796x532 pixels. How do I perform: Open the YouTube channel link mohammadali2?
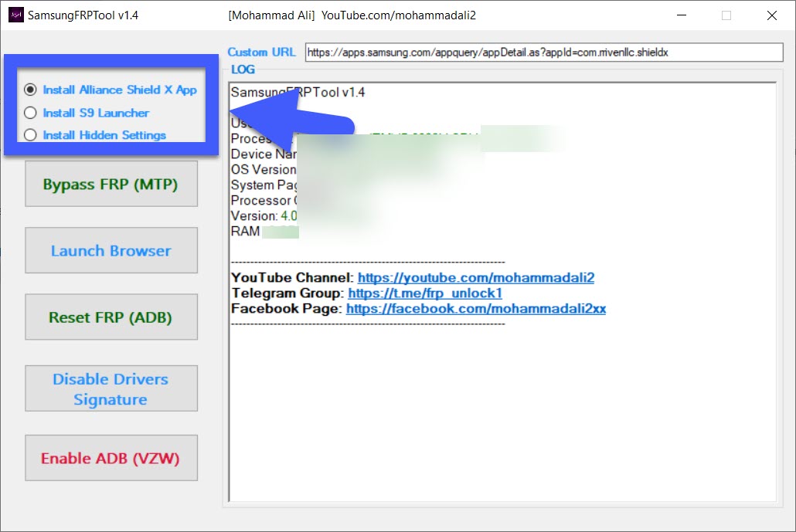476,278
